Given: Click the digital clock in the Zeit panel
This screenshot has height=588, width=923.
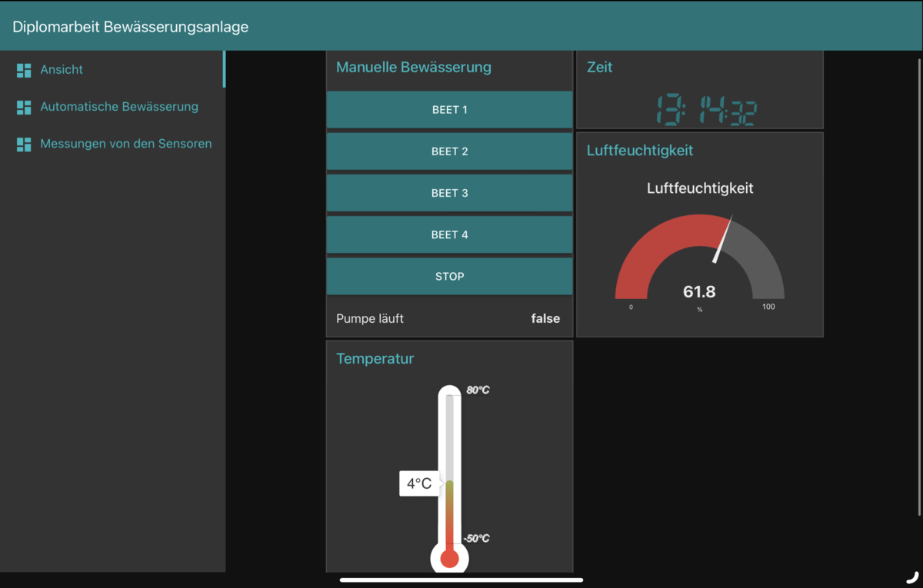Looking at the screenshot, I should click(x=705, y=111).
